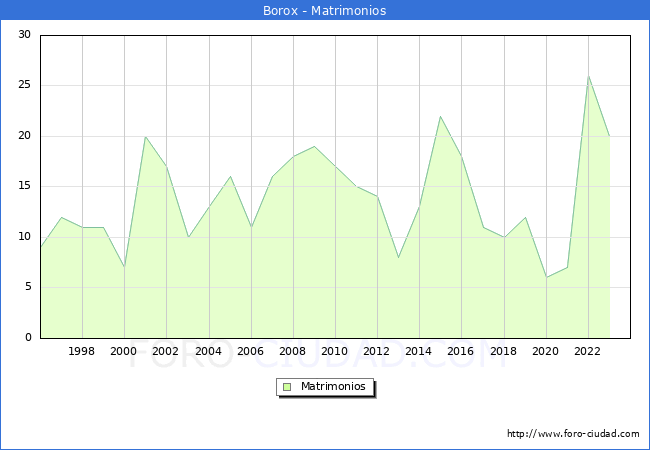Click the x-axis label 2016
This screenshot has width=650, height=450.
tap(461, 351)
